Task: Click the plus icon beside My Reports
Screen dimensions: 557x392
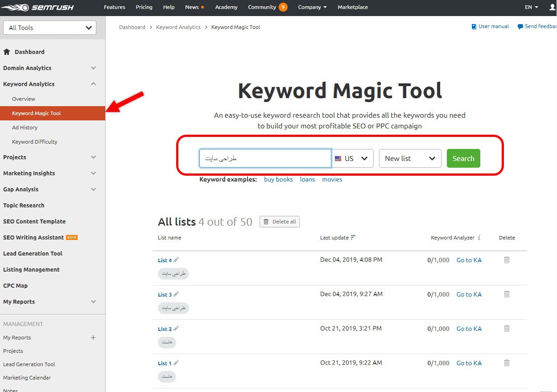Action: [93, 338]
